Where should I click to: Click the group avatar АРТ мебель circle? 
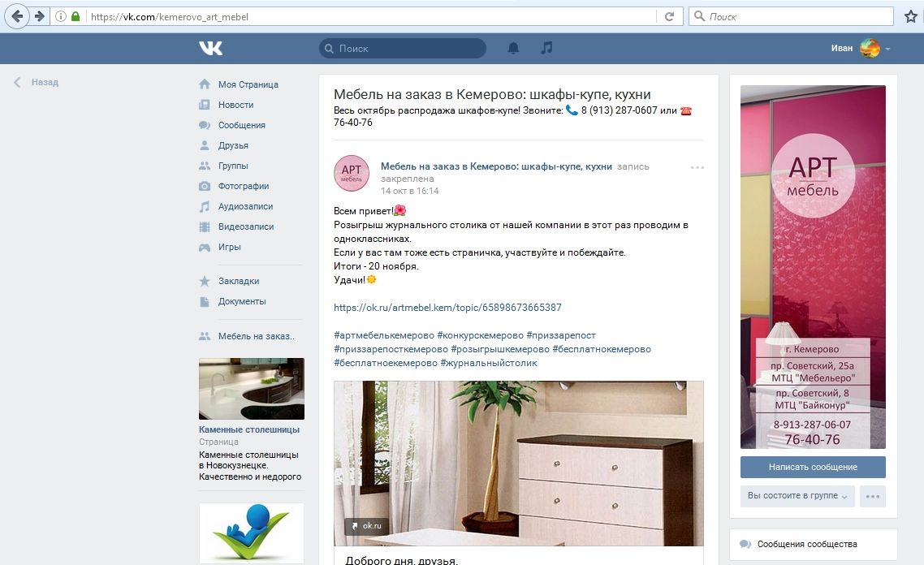[352, 173]
